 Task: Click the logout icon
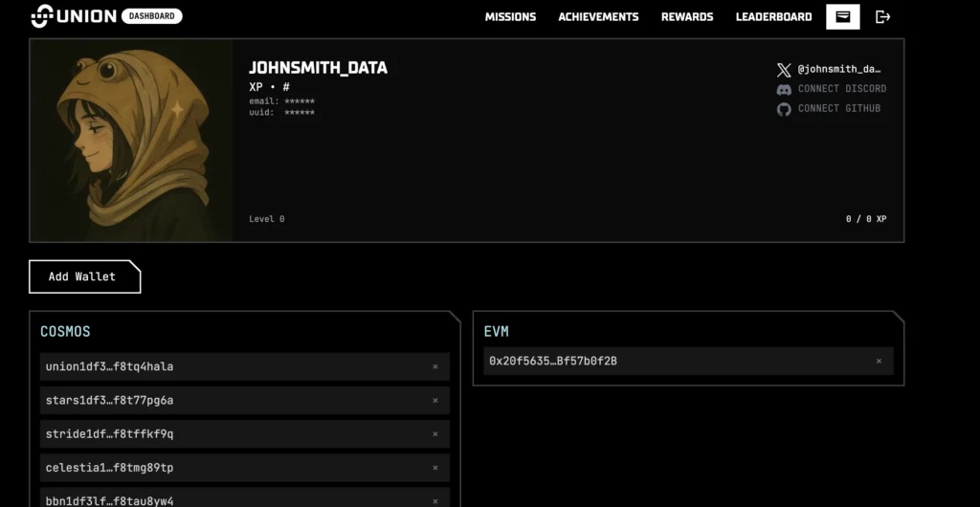pos(882,17)
